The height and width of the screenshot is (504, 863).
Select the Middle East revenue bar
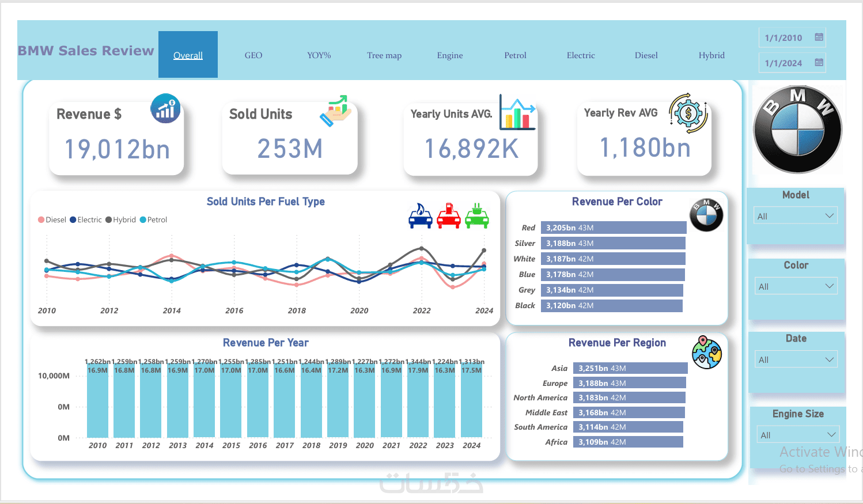pyautogui.click(x=629, y=412)
